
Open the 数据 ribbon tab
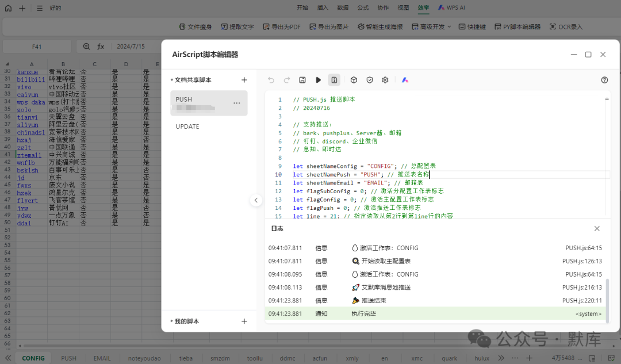pos(343,7)
